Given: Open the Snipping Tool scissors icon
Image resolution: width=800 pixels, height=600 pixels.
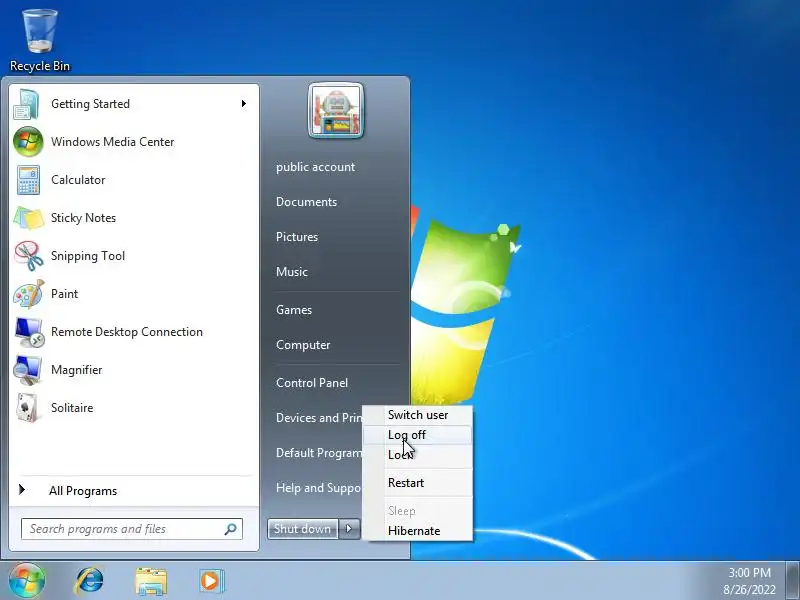Looking at the screenshot, I should (29, 256).
